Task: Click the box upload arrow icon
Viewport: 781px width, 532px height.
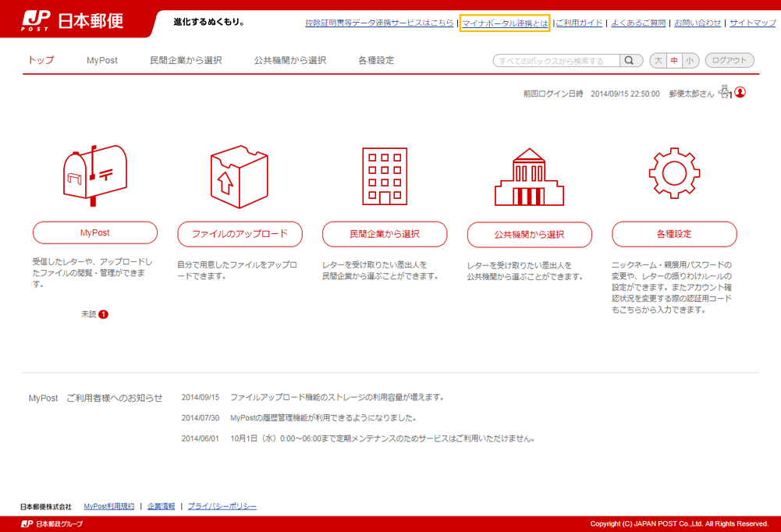Action: (239, 177)
